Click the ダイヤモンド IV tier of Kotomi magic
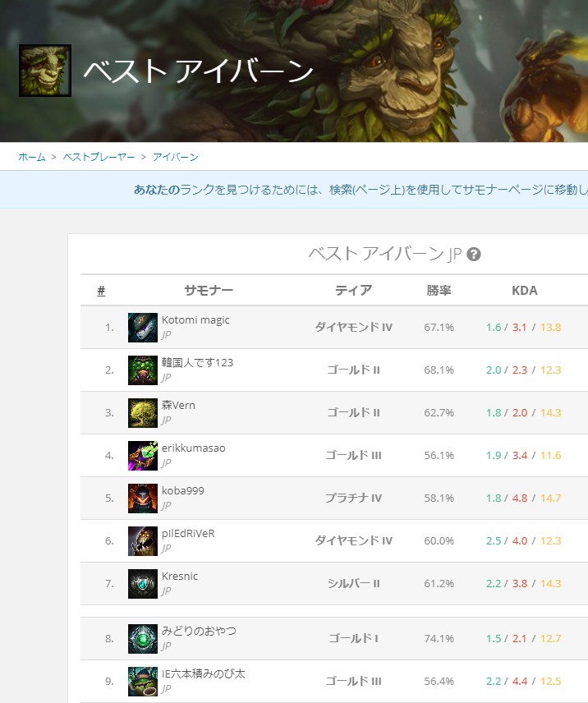This screenshot has width=588, height=703. coord(354,328)
